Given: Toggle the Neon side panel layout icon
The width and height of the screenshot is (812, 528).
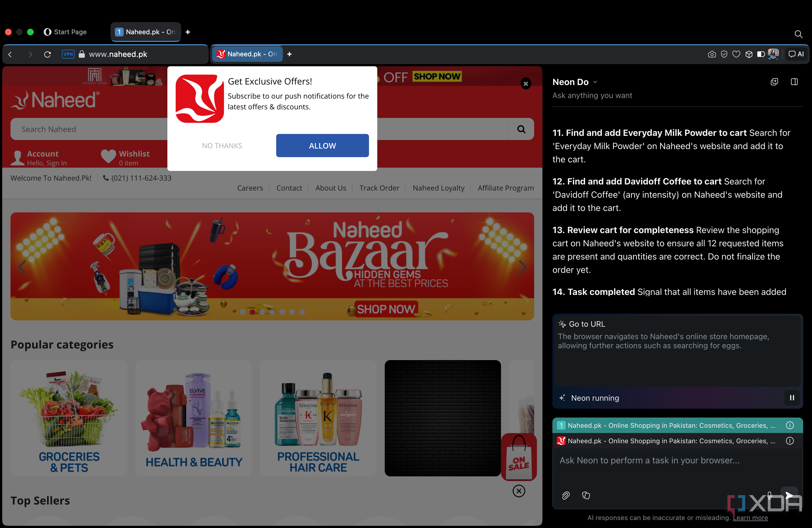Looking at the screenshot, I should pyautogui.click(x=794, y=82).
